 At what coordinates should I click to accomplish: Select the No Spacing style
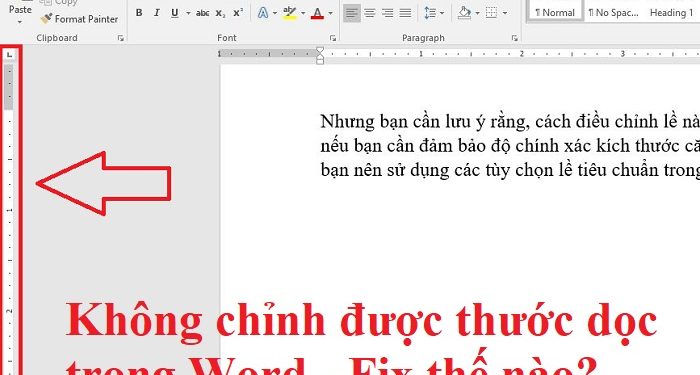pyautogui.click(x=613, y=12)
